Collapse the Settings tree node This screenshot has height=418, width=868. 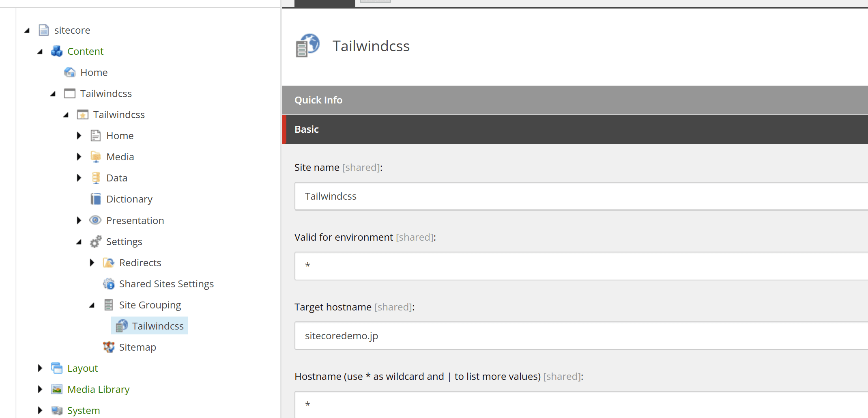pos(79,242)
